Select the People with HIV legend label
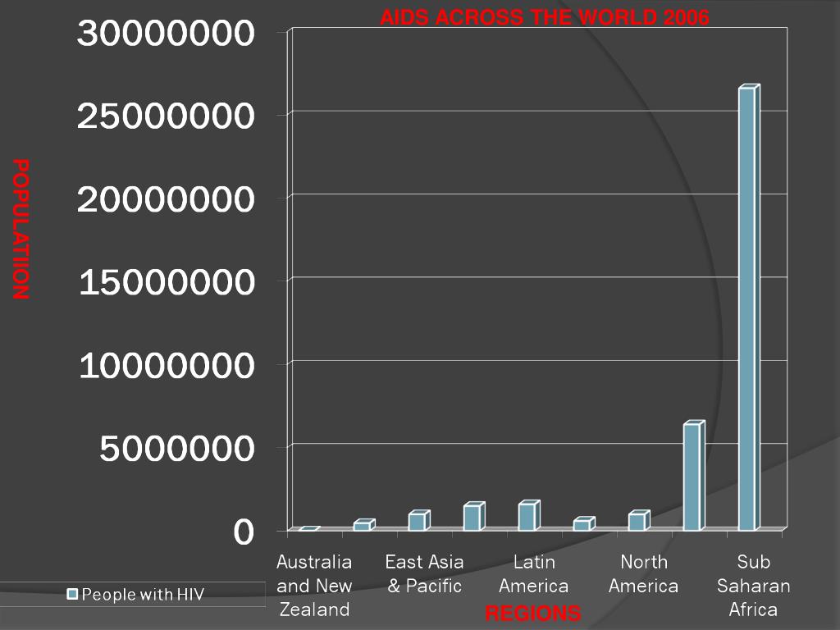Viewport: 840px width, 630px height. (x=143, y=594)
